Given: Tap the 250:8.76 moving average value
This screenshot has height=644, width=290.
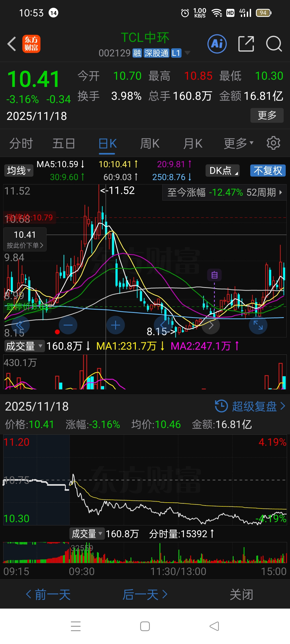Looking at the screenshot, I should tap(172, 177).
